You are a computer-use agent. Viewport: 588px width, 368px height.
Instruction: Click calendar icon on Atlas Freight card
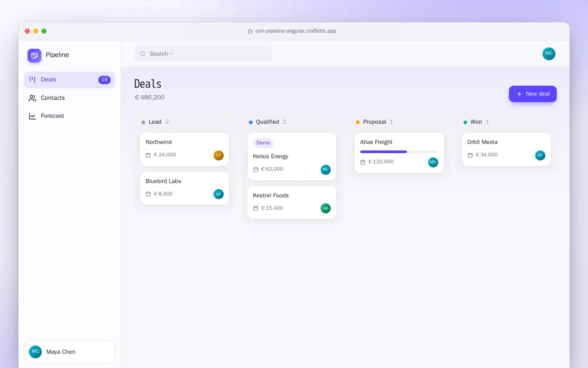click(x=363, y=162)
